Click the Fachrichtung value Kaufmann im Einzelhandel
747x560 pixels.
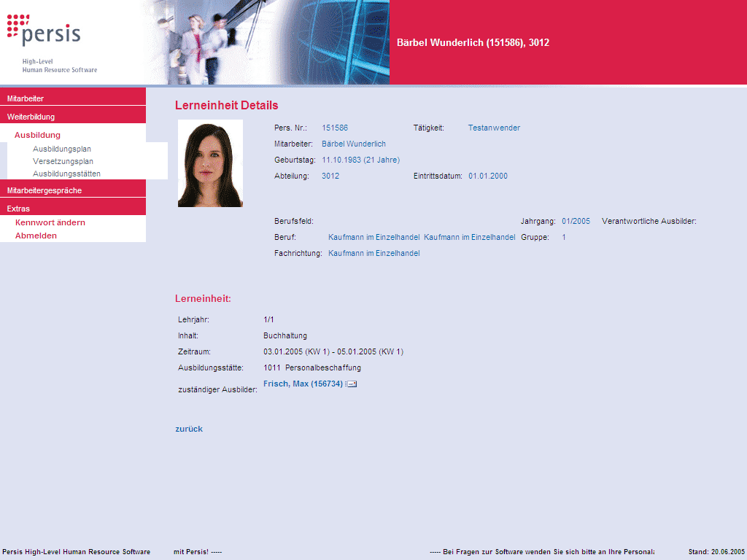pyautogui.click(x=374, y=253)
